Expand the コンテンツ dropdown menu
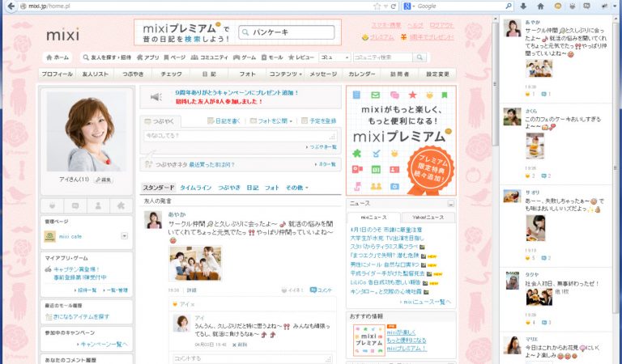The height and width of the screenshot is (364, 622). tap(285, 74)
